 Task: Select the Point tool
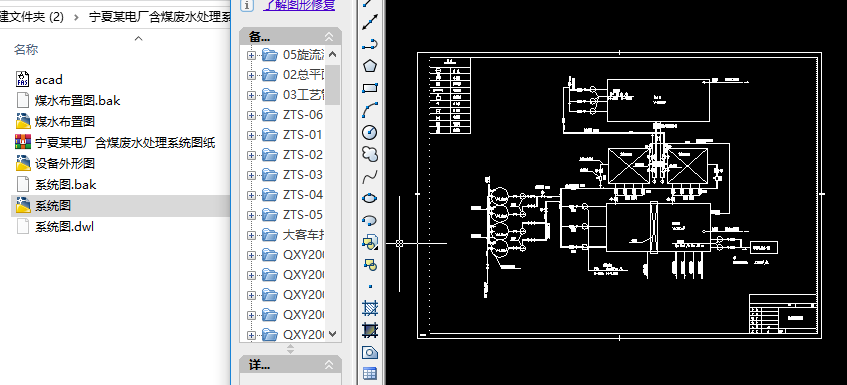370,286
